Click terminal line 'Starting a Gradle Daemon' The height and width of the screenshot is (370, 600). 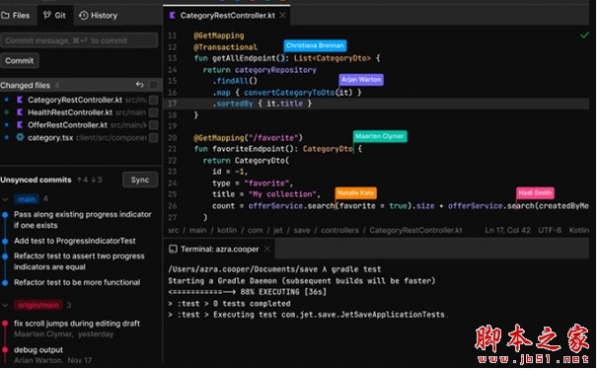tap(302, 281)
